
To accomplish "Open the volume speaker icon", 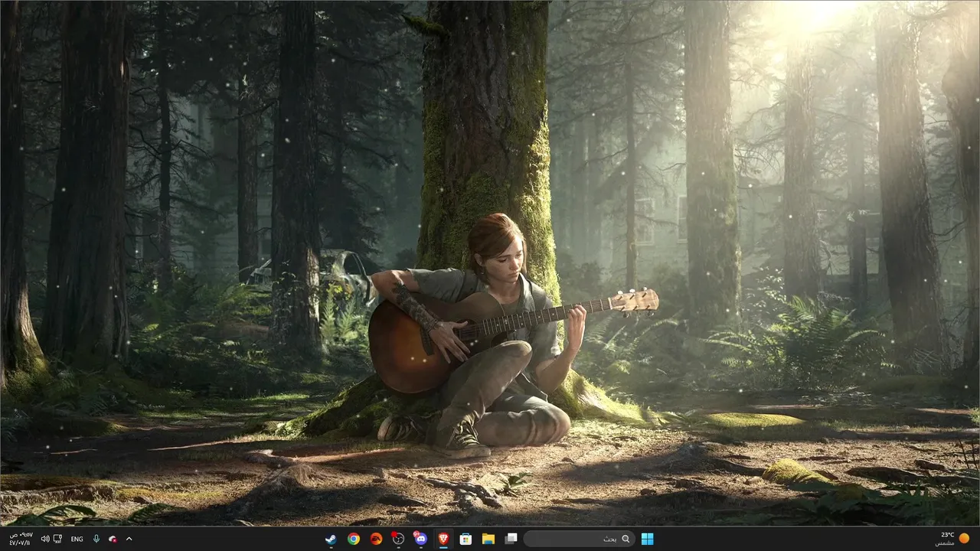I will (44, 539).
